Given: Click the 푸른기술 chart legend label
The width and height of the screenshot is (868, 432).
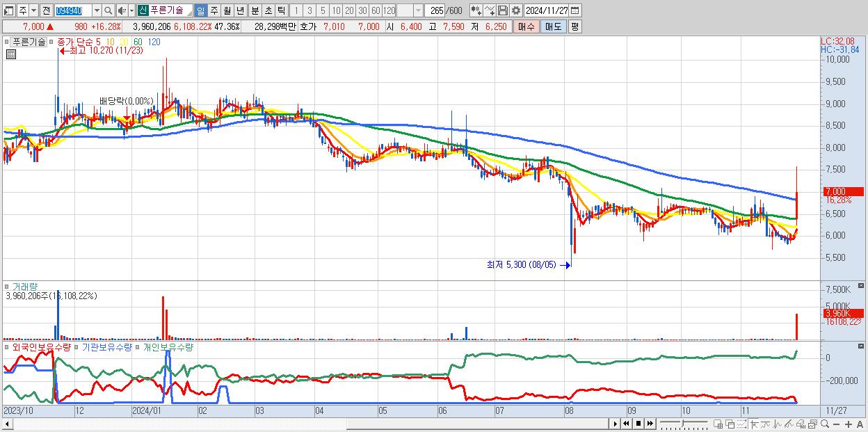Looking at the screenshot, I should (29, 42).
